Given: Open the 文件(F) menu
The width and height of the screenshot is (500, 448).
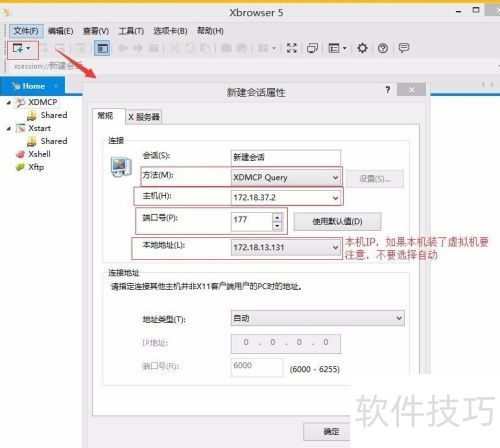Looking at the screenshot, I should [x=26, y=31].
